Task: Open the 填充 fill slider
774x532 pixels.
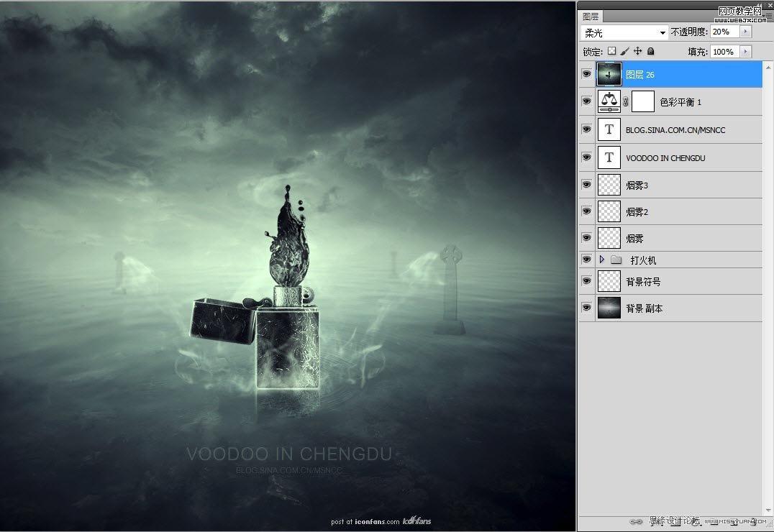Action: point(745,51)
